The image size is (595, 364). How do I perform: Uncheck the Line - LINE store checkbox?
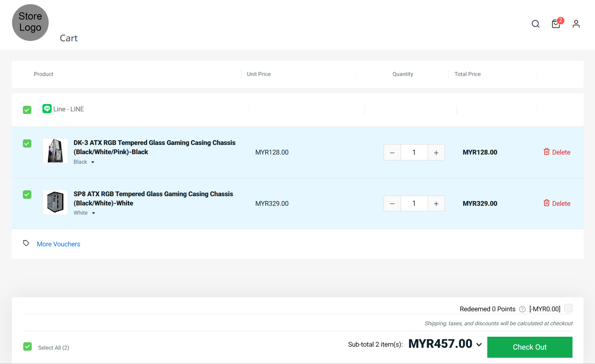[27, 110]
